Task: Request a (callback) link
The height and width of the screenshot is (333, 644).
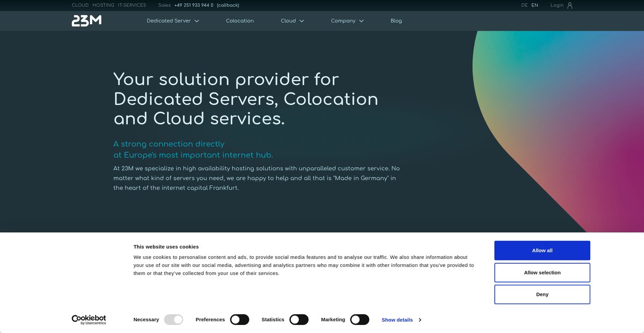Action: tap(228, 5)
